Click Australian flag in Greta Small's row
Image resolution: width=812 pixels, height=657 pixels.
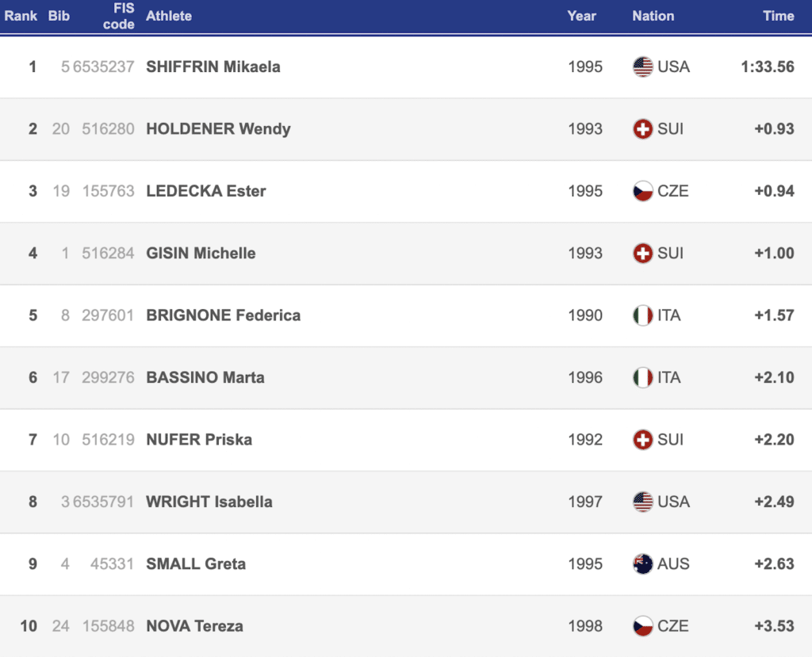642,563
